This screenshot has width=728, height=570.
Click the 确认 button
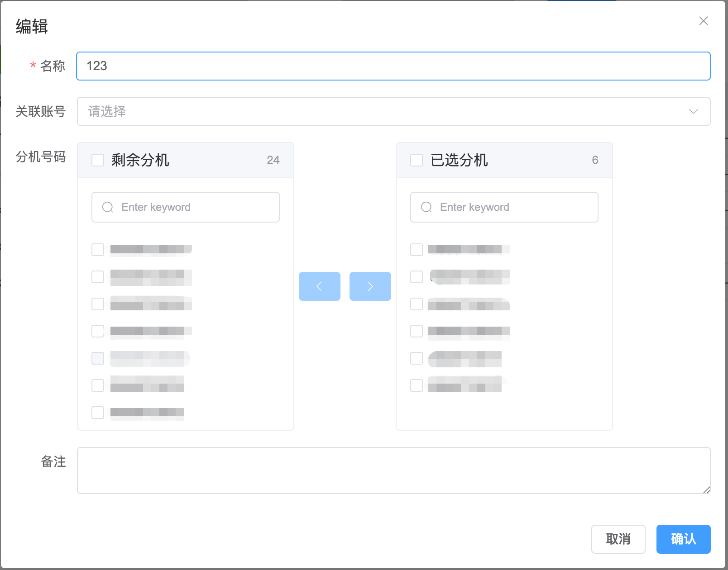[x=683, y=539]
